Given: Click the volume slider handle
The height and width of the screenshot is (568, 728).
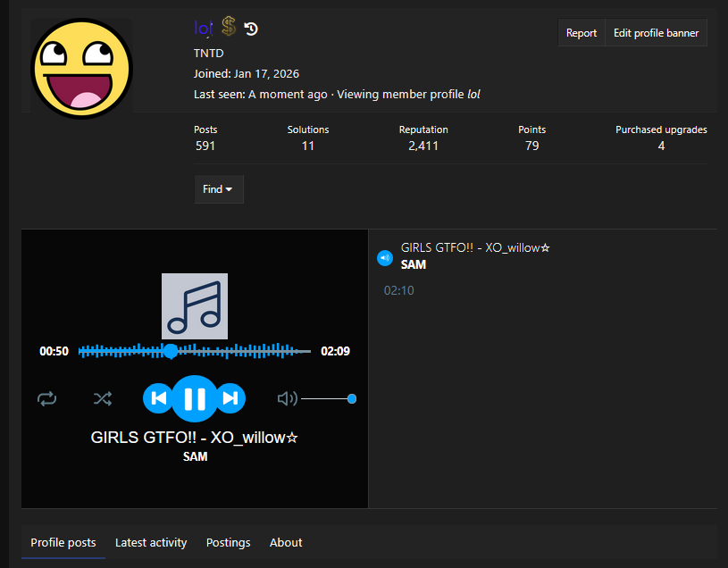Looking at the screenshot, I should pyautogui.click(x=352, y=398).
